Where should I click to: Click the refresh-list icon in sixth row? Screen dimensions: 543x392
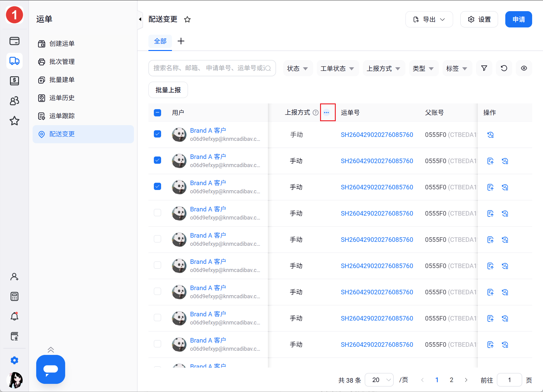click(505, 266)
